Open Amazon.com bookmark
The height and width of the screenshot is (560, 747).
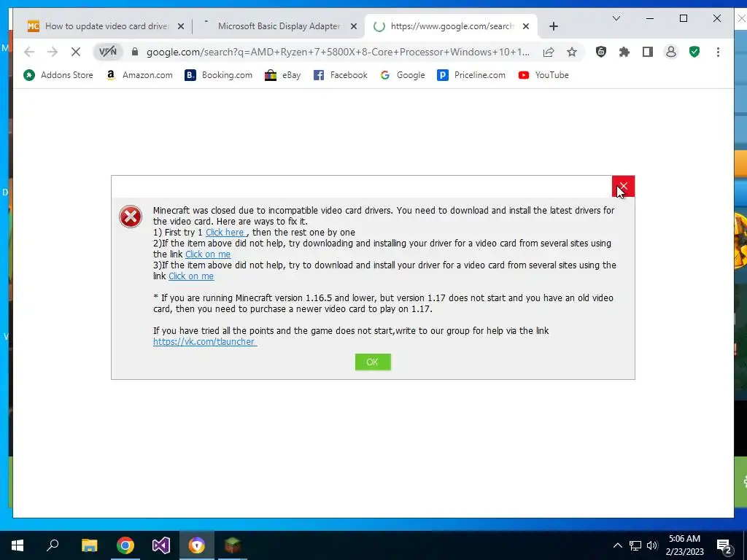click(x=139, y=75)
